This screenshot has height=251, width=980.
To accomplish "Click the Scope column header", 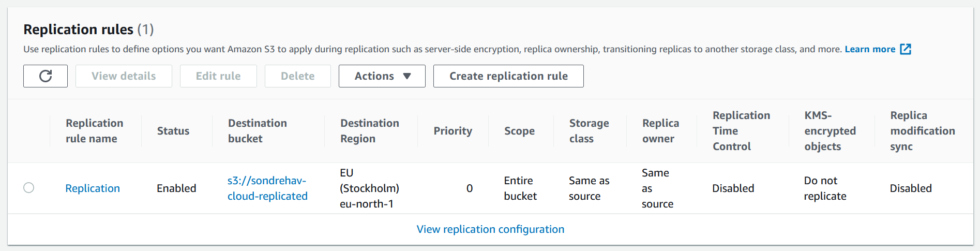I will point(519,131).
